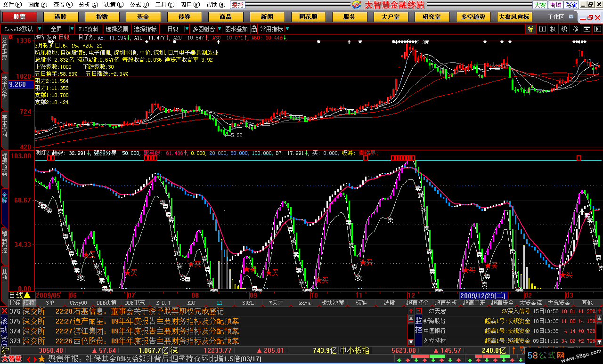The width and height of the screenshot is (603, 364).
Task: Switch to the 技术分析 side tab
Action: pyautogui.click(x=4, y=87)
